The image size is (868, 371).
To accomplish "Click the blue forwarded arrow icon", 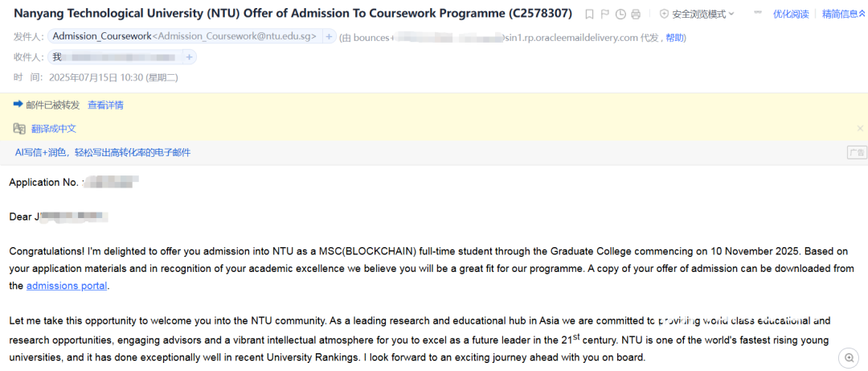I will [18, 105].
